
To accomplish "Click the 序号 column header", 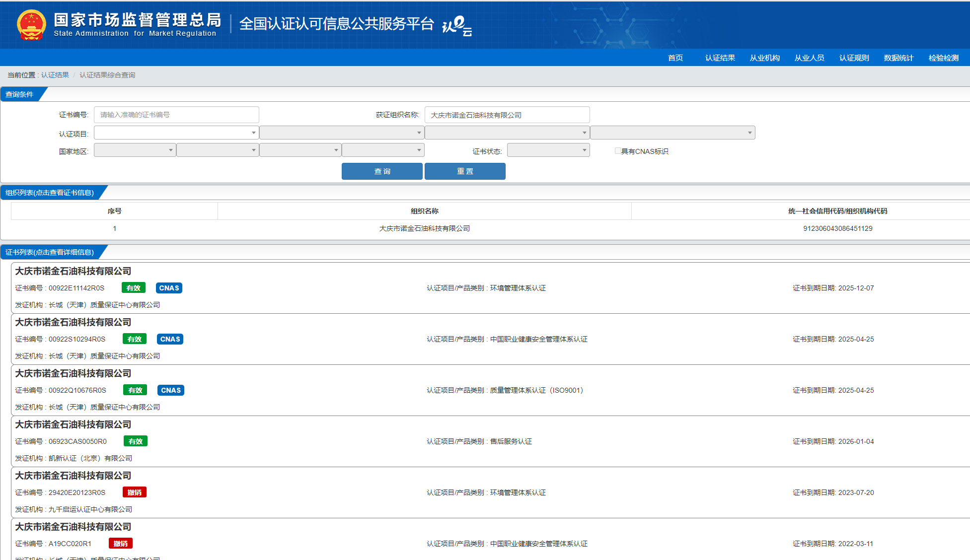I will tap(114, 211).
